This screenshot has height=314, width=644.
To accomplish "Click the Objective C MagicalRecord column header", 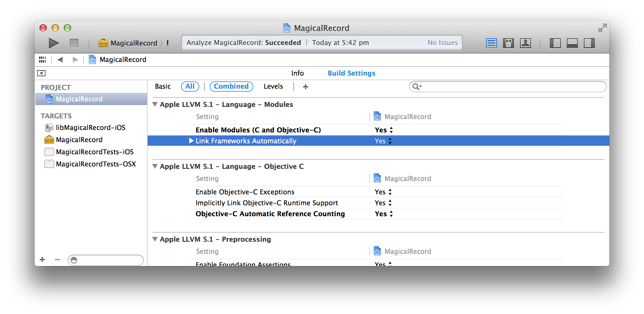I will point(402,179).
